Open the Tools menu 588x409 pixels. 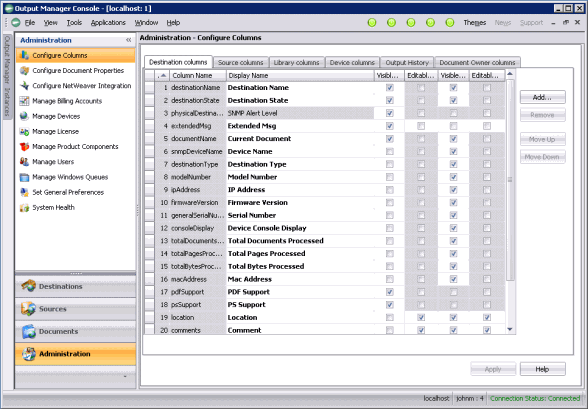pos(74,23)
